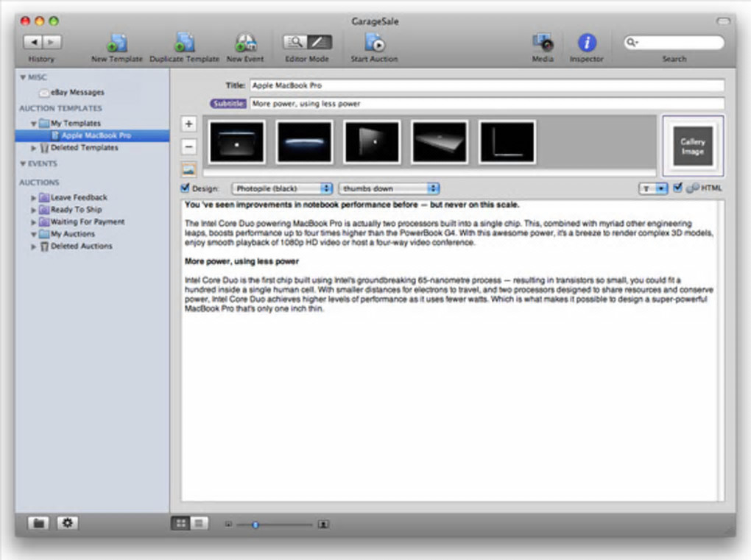The image size is (751, 560).
Task: Create a New Event
Action: [245, 43]
